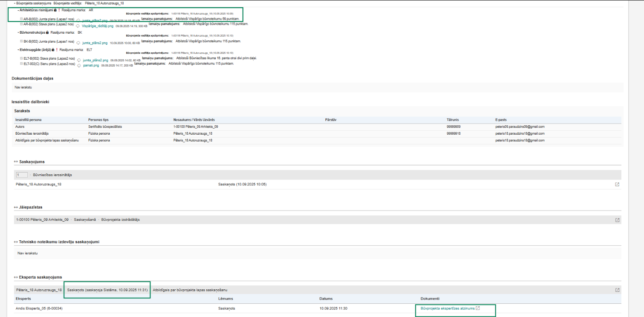The width and height of the screenshot is (644, 317).
Task: Click download cloud icon beside Vispārīgie_rādītāji.png
Action: (x=78, y=26)
